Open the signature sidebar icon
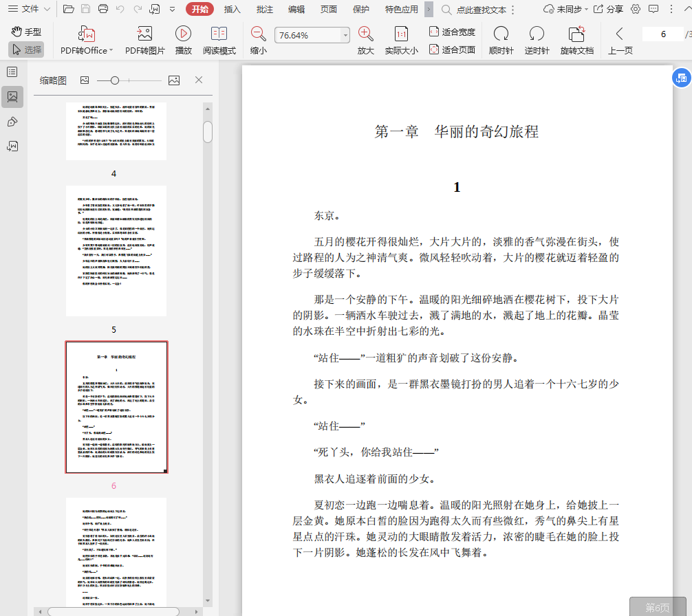 tap(12, 146)
